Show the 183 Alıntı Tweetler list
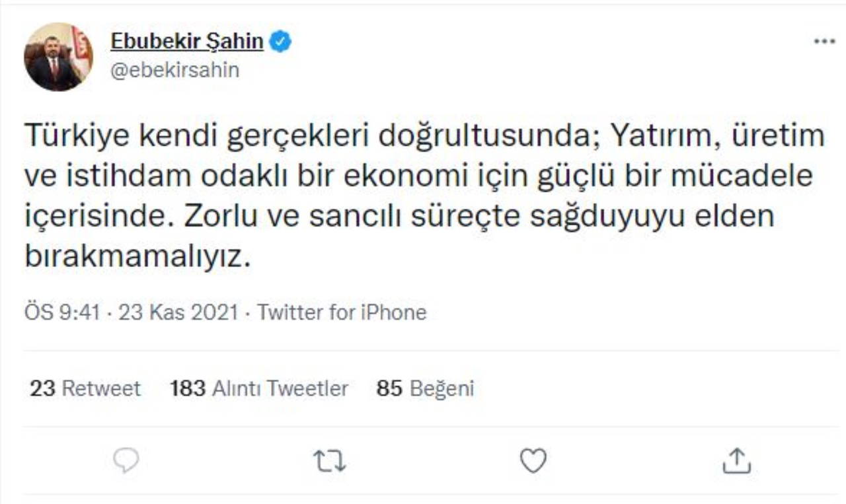The height and width of the screenshot is (504, 846). click(259, 388)
